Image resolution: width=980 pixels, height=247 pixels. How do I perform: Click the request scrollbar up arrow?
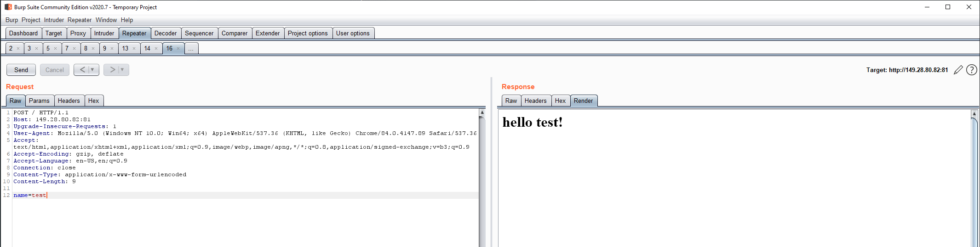point(482,112)
